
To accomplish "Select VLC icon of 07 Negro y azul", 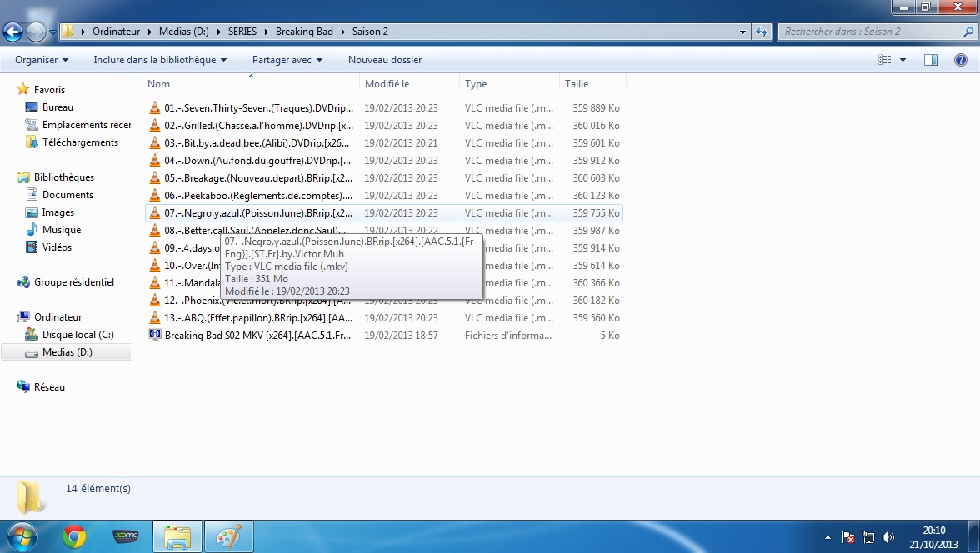I will [x=155, y=213].
